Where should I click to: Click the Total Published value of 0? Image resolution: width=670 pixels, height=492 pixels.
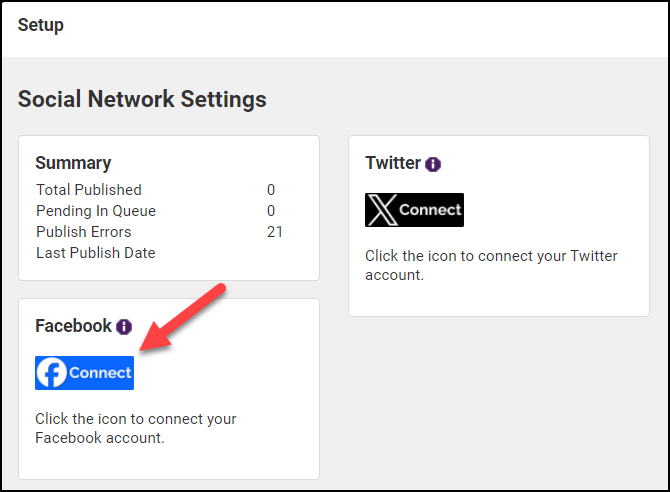tap(271, 190)
